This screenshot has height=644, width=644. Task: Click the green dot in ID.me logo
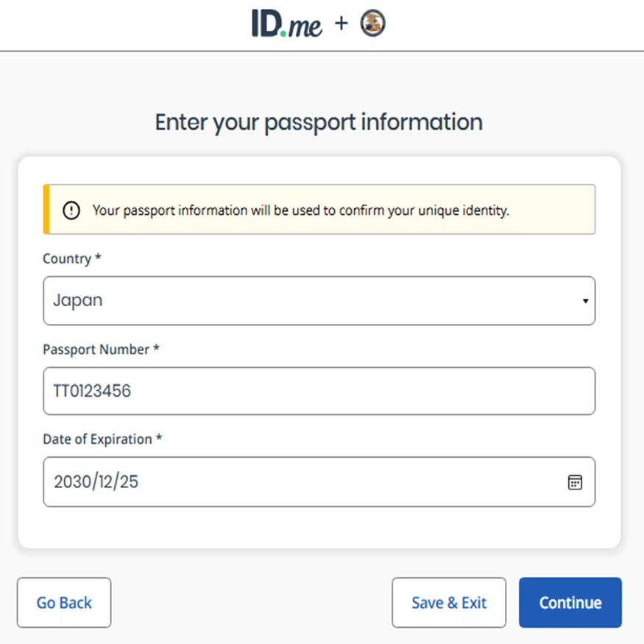point(283,33)
